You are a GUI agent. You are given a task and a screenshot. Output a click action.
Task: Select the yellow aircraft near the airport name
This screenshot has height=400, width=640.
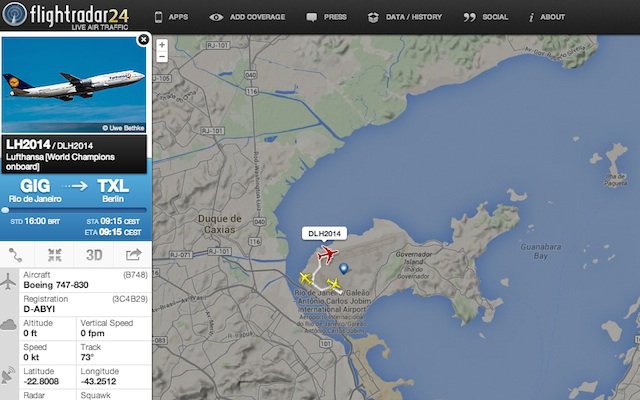(x=334, y=284)
